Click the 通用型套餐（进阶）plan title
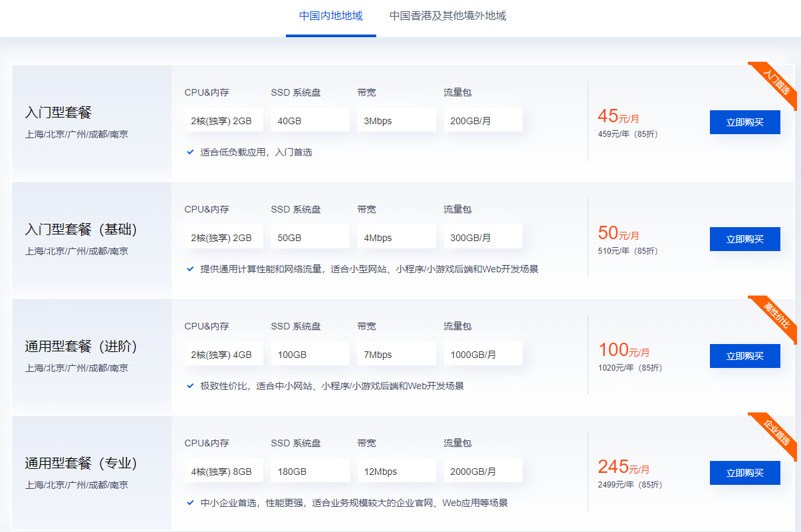801x532 pixels. (x=81, y=347)
